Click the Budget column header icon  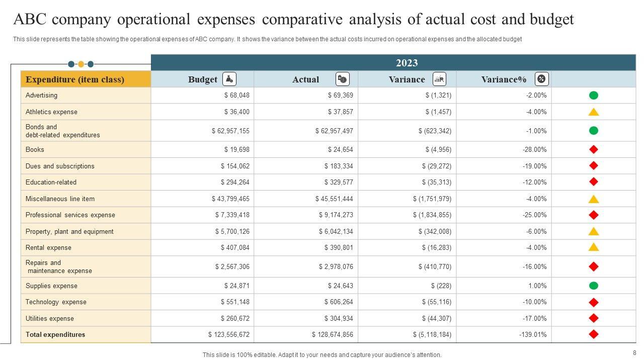tap(229, 79)
